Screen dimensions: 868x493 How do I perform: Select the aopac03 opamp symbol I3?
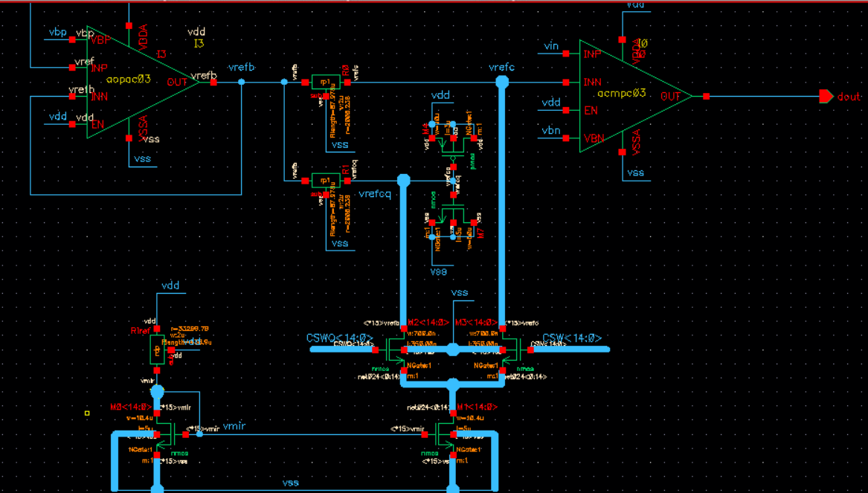pyautogui.click(x=142, y=82)
